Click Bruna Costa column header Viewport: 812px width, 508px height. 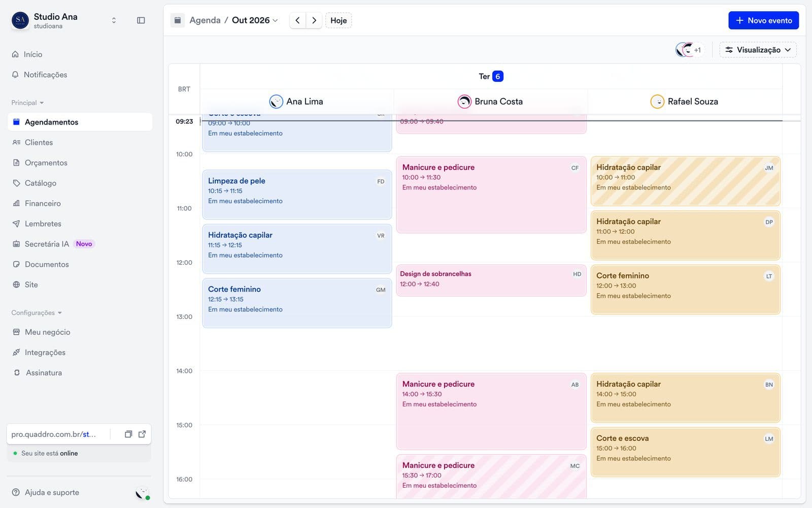490,102
